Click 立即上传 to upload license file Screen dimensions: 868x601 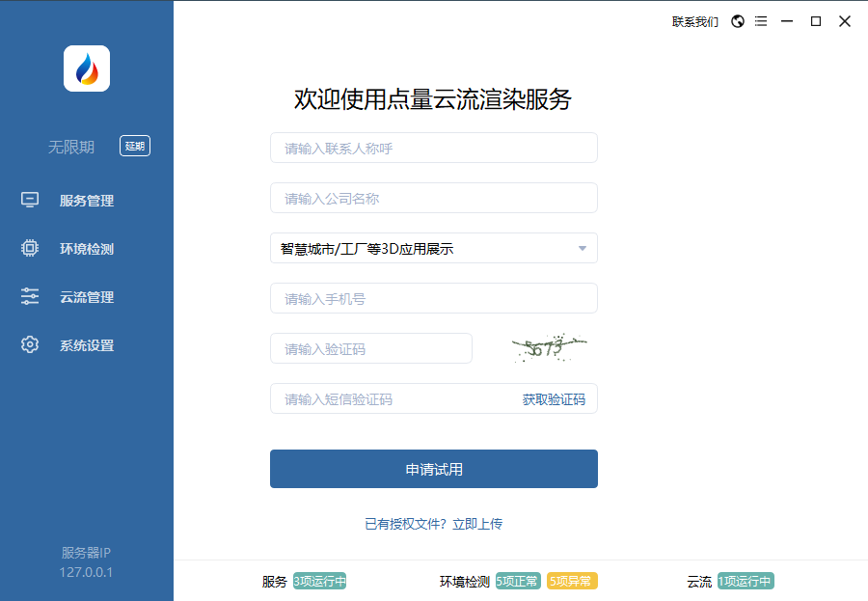click(477, 524)
